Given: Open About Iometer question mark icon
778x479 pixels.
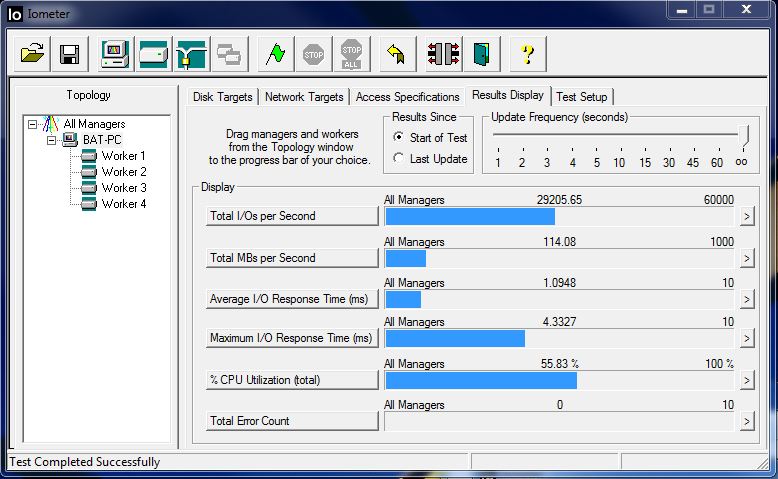Looking at the screenshot, I should 527,54.
